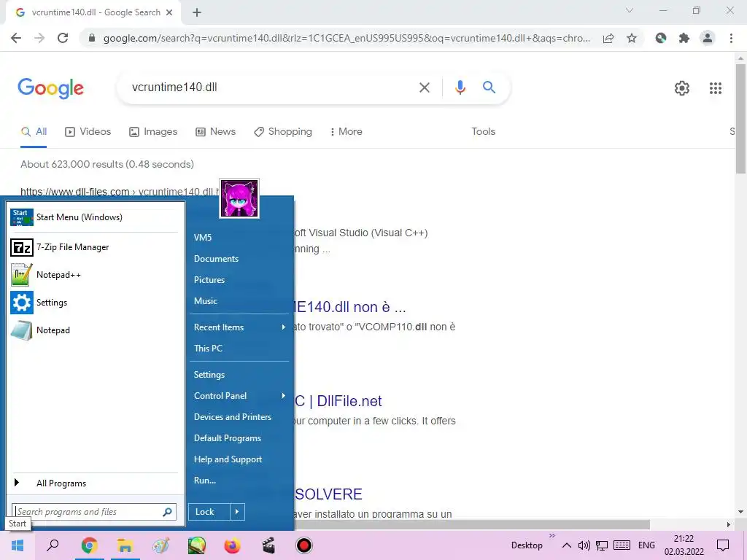The height and width of the screenshot is (560, 747).
Task: Open Notepad from the Start menu
Action: 94,330
